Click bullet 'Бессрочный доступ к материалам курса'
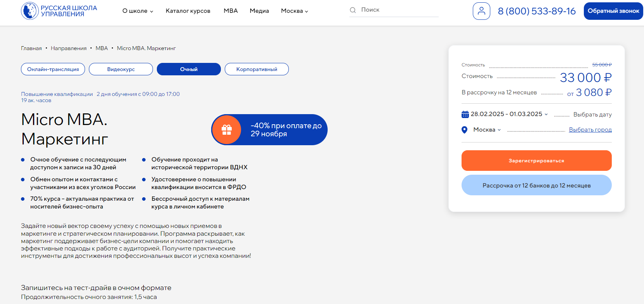644x304 pixels. (200, 203)
